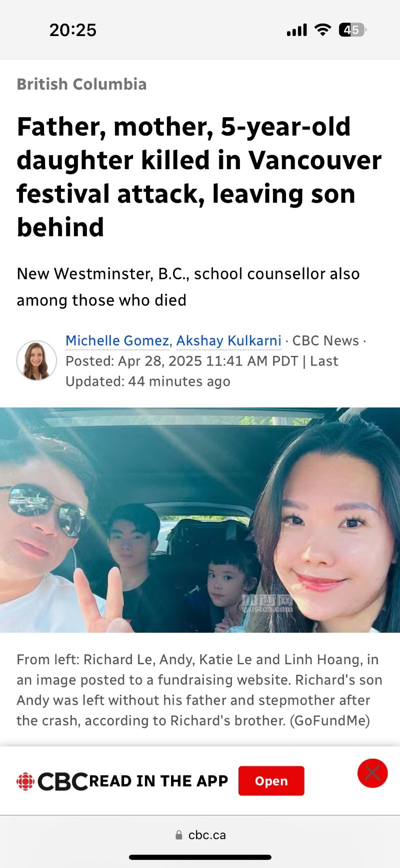This screenshot has height=868, width=400.
Task: Tap the Wi-Fi status icon
Action: click(323, 30)
